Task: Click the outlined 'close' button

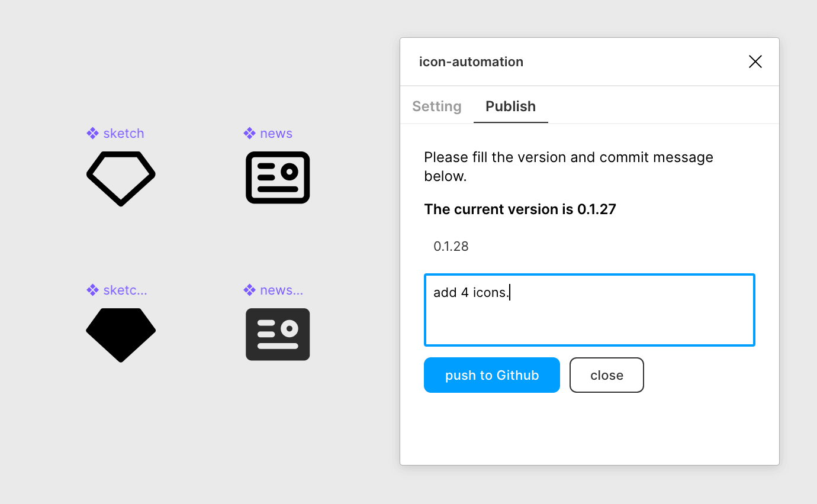Action: point(607,375)
